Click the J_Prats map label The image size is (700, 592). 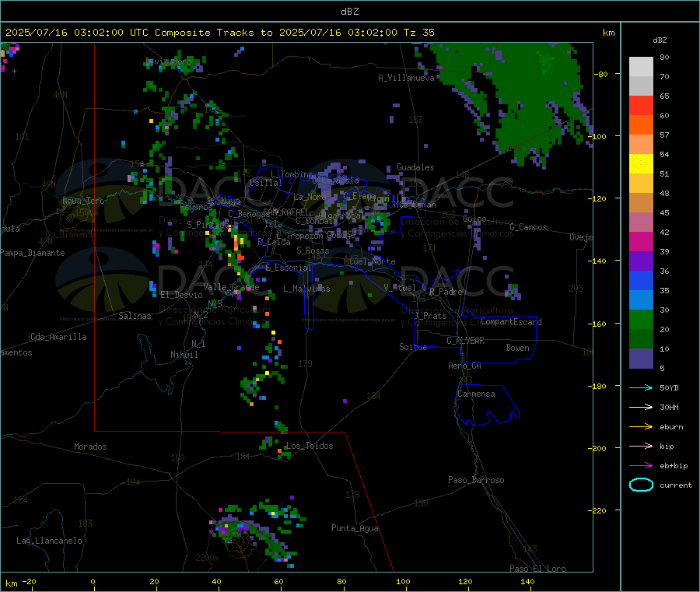(x=430, y=316)
